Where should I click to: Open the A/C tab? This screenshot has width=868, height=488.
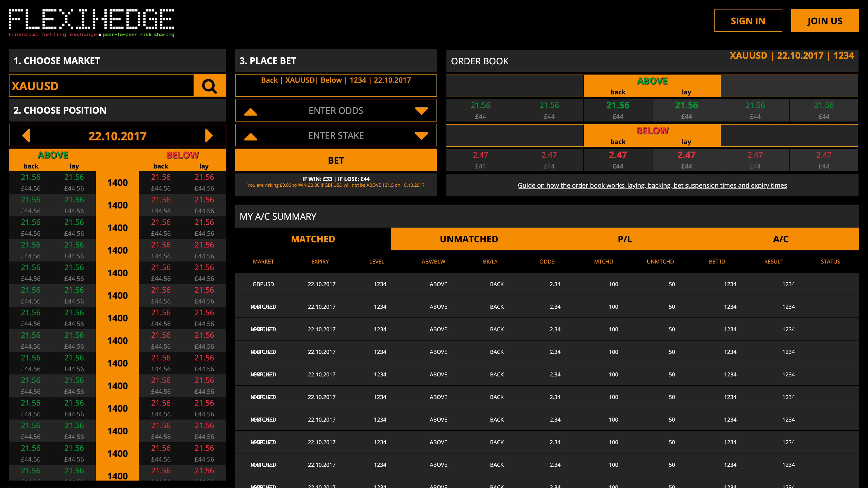[x=780, y=239]
